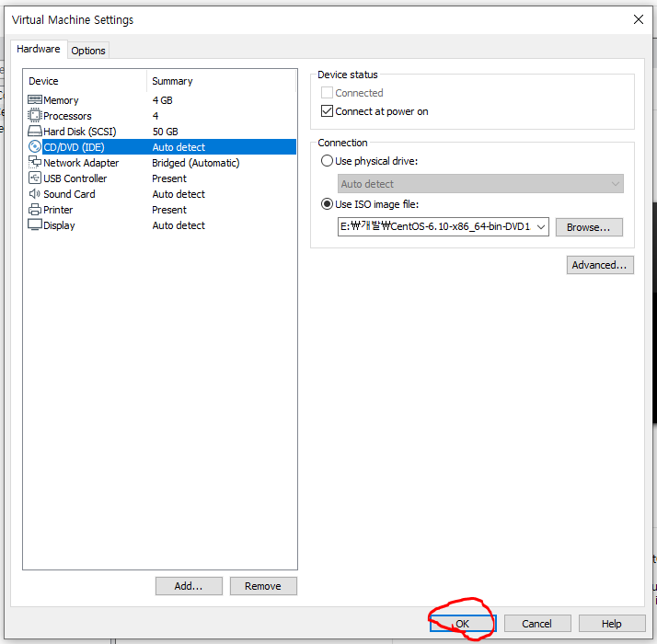This screenshot has height=644, width=657.
Task: Click the Display monitor icon
Action: [35, 225]
